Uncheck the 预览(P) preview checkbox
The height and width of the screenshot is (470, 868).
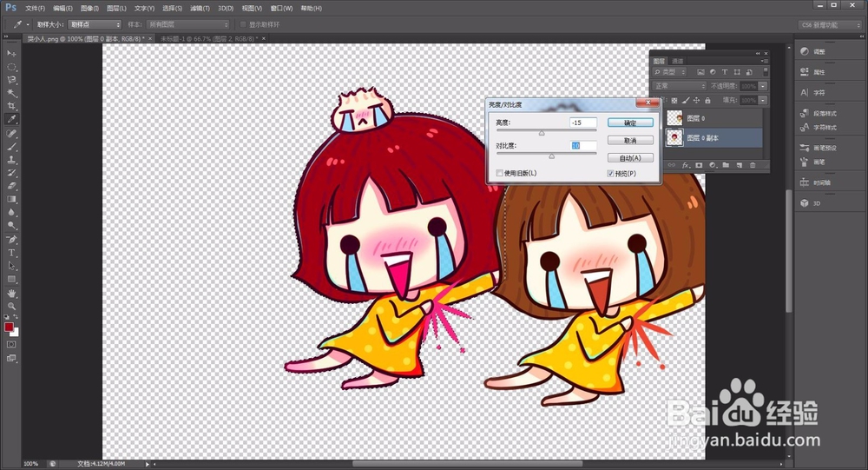pos(610,174)
